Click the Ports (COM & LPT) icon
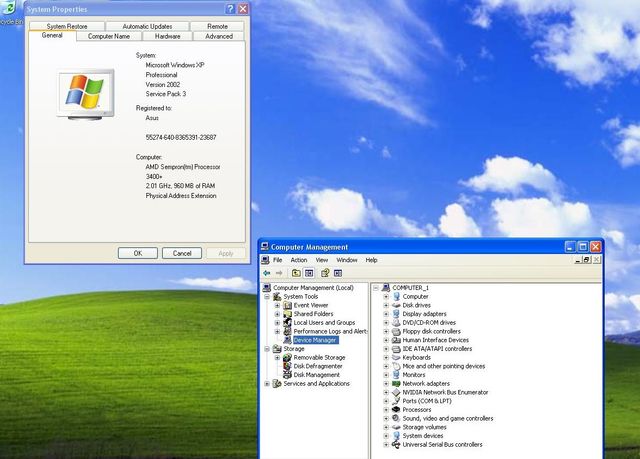The image size is (640, 459). pos(396,401)
